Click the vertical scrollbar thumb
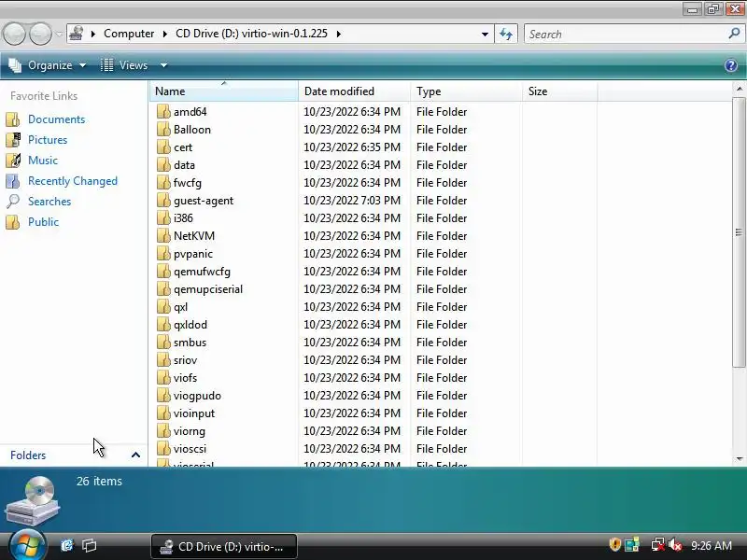Screen dimensions: 747x560 (739, 232)
